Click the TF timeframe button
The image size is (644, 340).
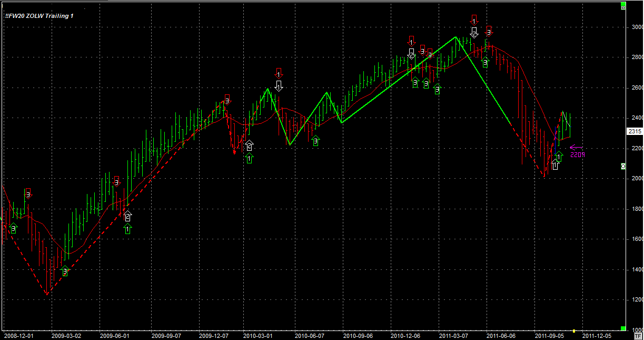638,335
